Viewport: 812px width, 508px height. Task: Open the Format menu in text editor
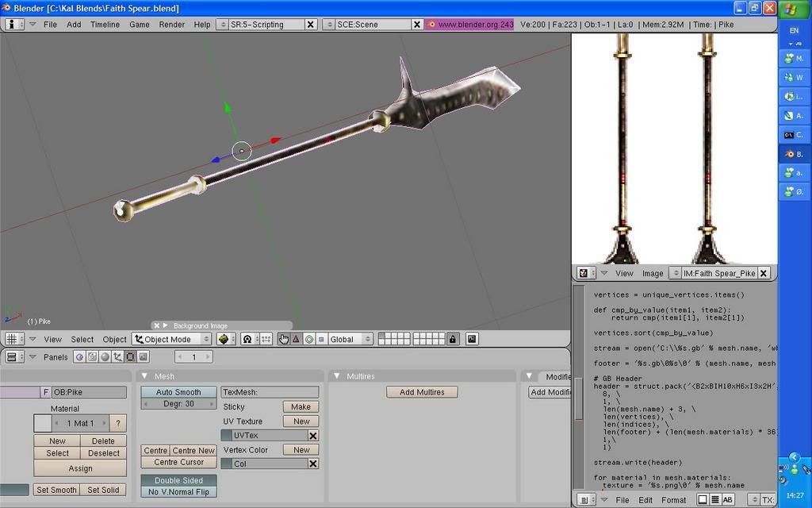coord(673,500)
